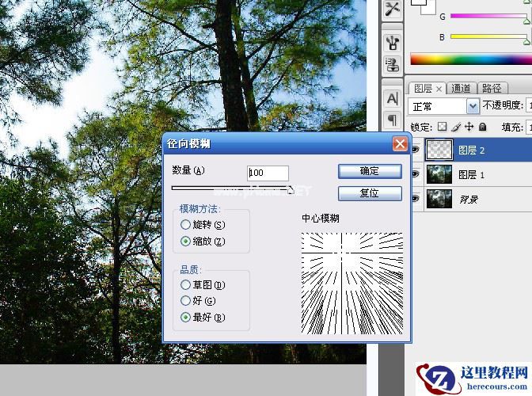This screenshot has height=396, width=532.
Task: Hide 图层 2 using its eye icon
Action: (416, 150)
